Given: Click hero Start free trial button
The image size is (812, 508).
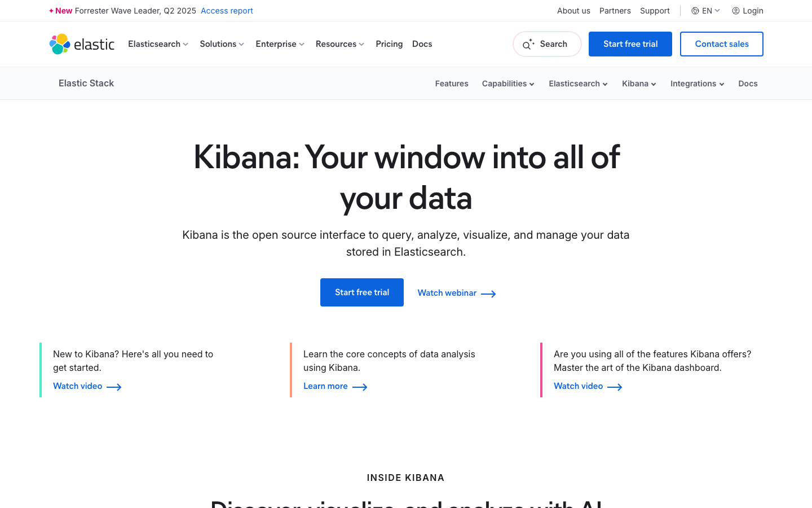Looking at the screenshot, I should coord(362,292).
